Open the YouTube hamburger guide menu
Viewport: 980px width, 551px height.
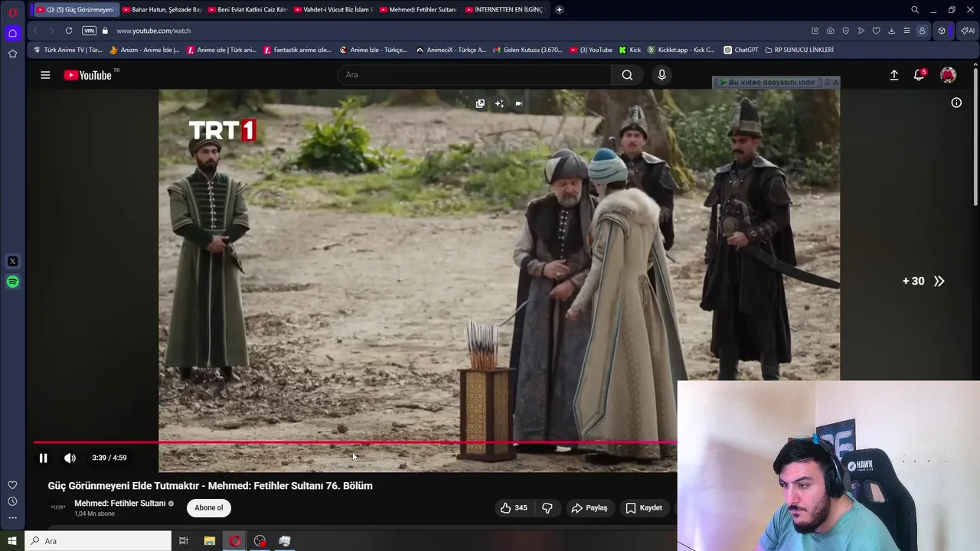[45, 75]
